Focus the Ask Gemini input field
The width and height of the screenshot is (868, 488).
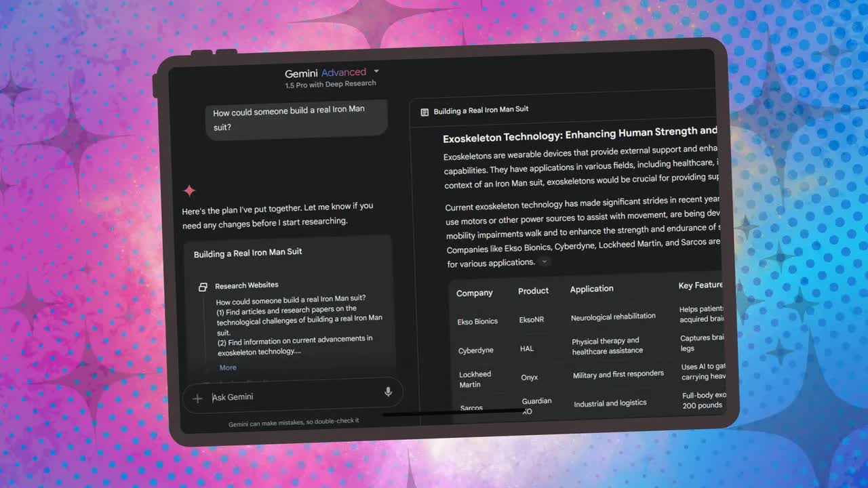point(292,396)
